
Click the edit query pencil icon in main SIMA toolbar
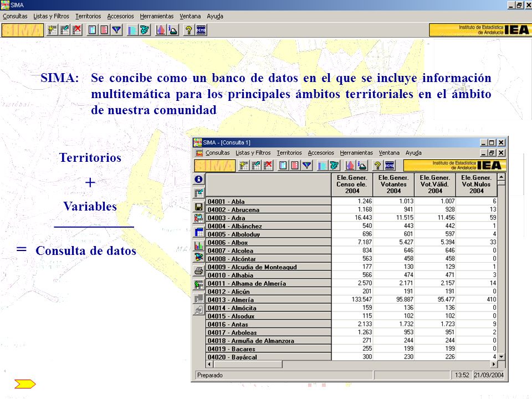pos(64,30)
